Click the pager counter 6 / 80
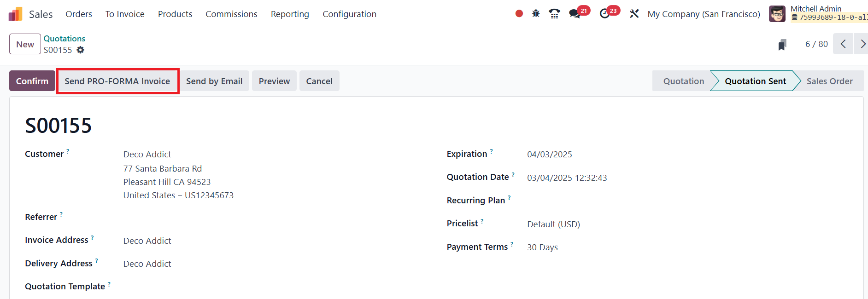The height and width of the screenshot is (299, 868). (816, 44)
